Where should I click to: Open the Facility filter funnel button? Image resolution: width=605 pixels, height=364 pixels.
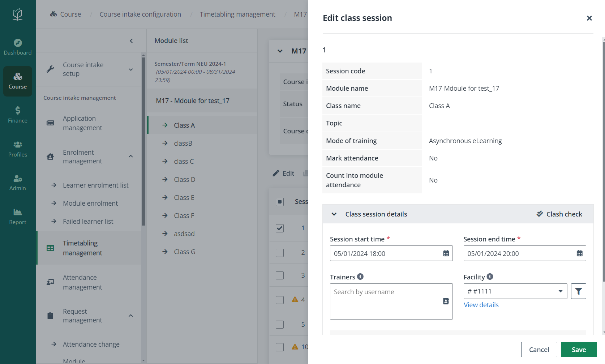pos(578,291)
